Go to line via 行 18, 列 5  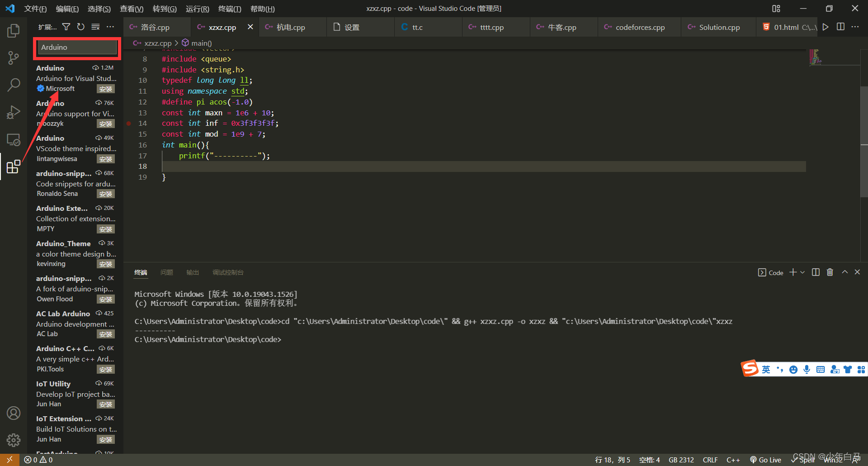coord(613,460)
